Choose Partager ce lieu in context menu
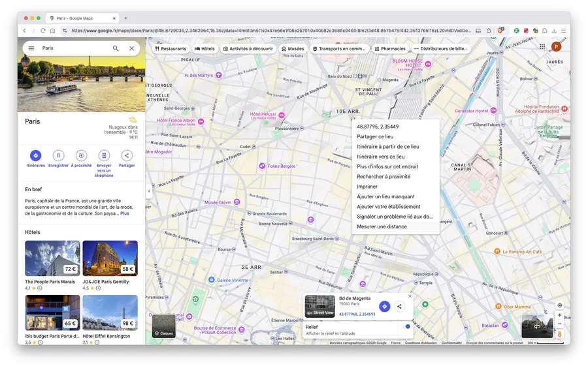 (396, 136)
